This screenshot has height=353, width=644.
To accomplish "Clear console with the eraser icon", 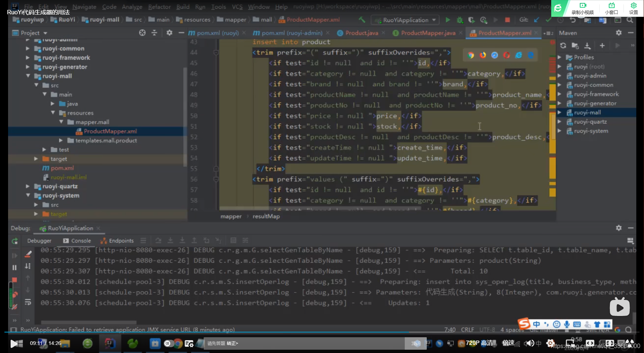I will [28, 254].
